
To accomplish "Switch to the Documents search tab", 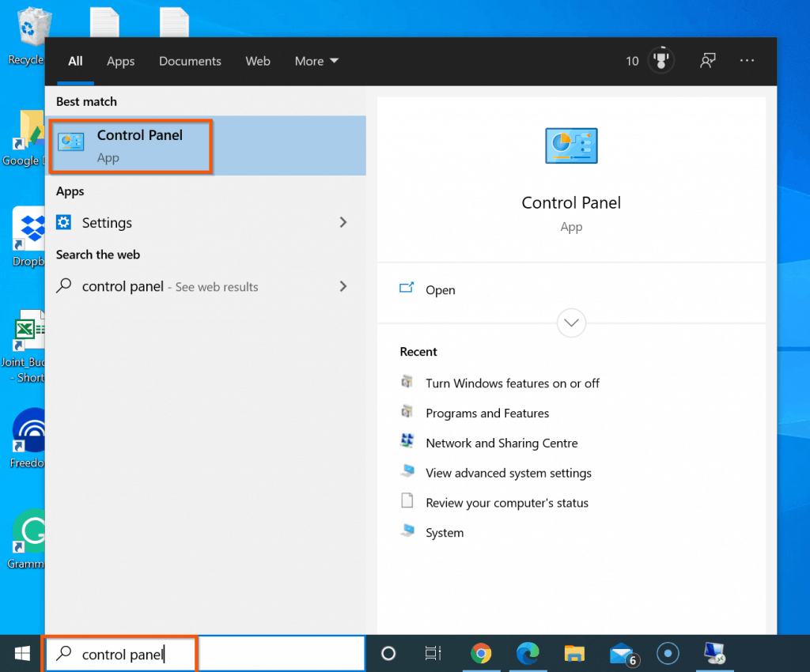I will tap(190, 61).
